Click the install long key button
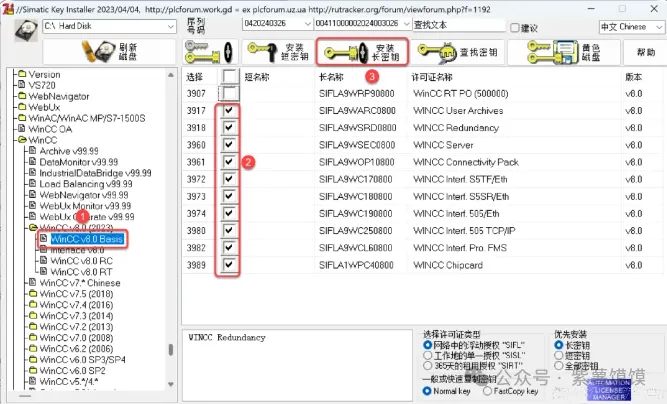Viewport: 667px width, 404px height. (361, 50)
